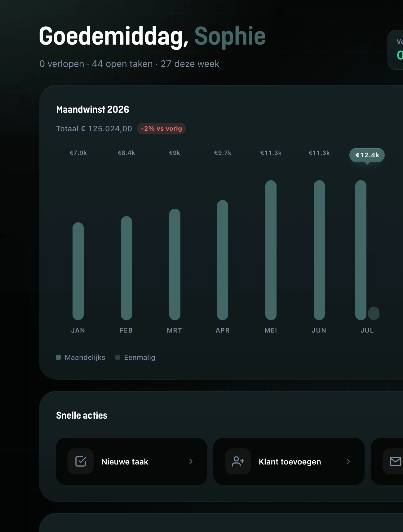Select the MEI bar in the chart
The height and width of the screenshot is (532, 403).
point(271,250)
